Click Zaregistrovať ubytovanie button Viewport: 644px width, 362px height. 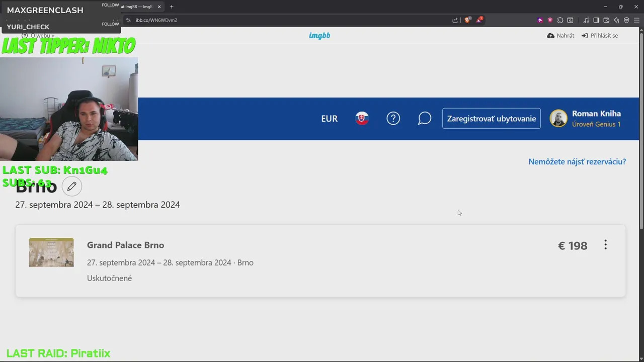(x=492, y=119)
